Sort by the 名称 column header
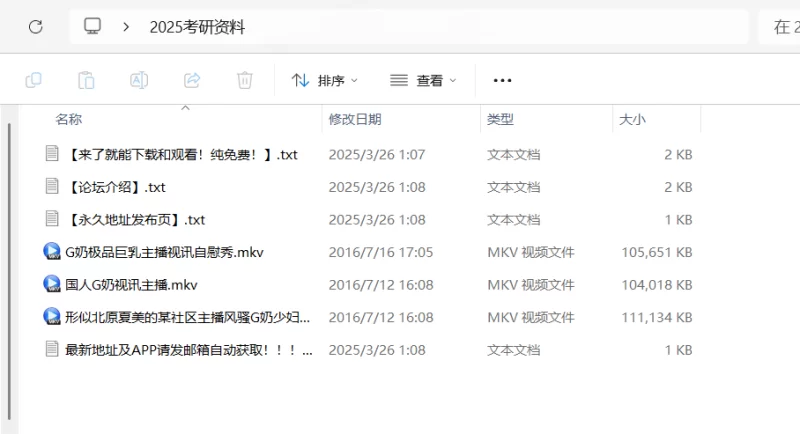The height and width of the screenshot is (434, 800). click(x=69, y=119)
